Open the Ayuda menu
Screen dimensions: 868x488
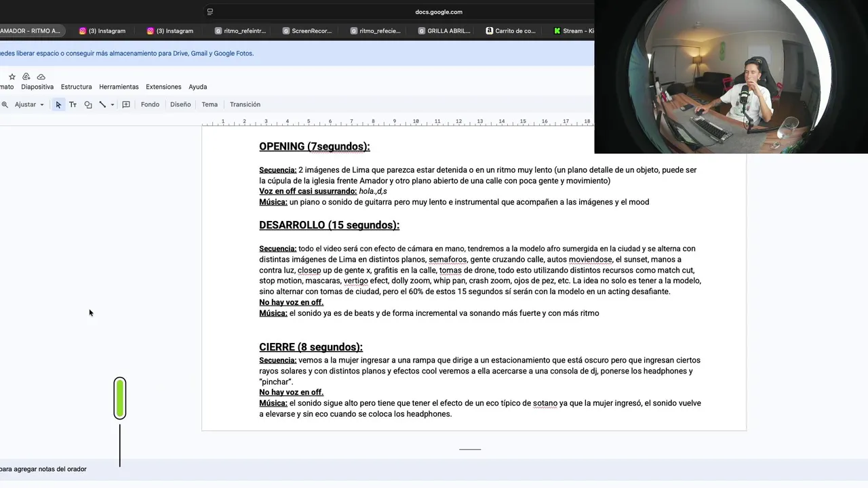pos(197,87)
